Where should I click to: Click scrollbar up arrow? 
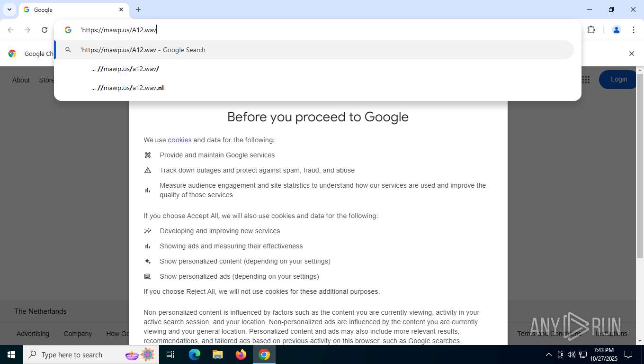coord(640,70)
